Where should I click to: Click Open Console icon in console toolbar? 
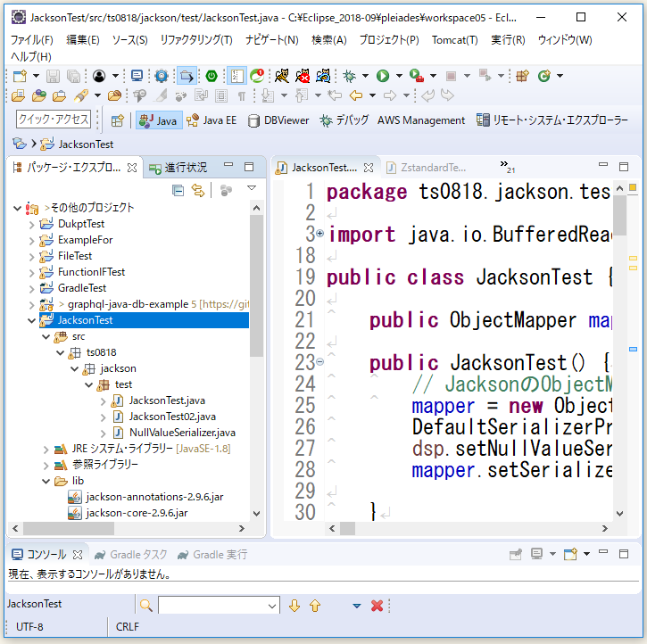click(x=570, y=554)
